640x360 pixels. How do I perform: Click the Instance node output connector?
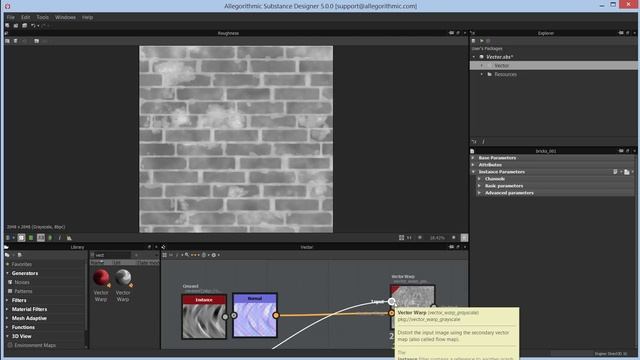pyautogui.click(x=225, y=316)
